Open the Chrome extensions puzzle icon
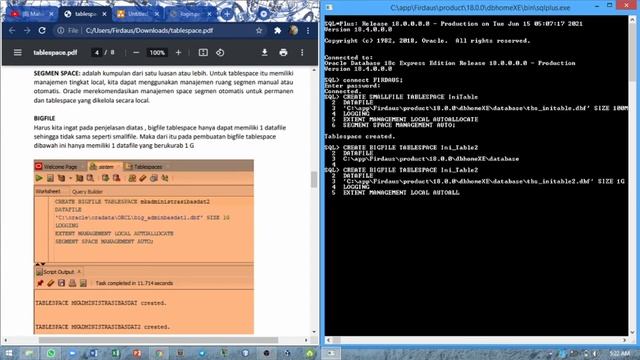Viewport: 640px width, 360px height. [x=278, y=31]
